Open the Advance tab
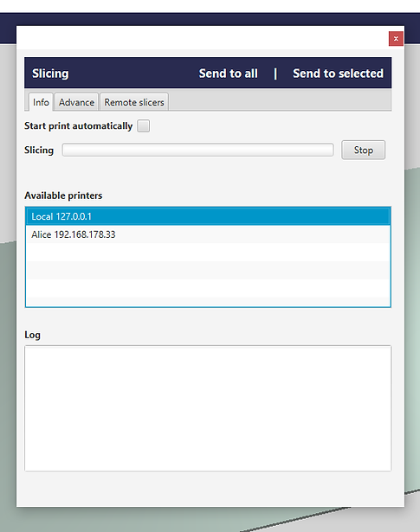This screenshot has height=532, width=420. (x=76, y=102)
